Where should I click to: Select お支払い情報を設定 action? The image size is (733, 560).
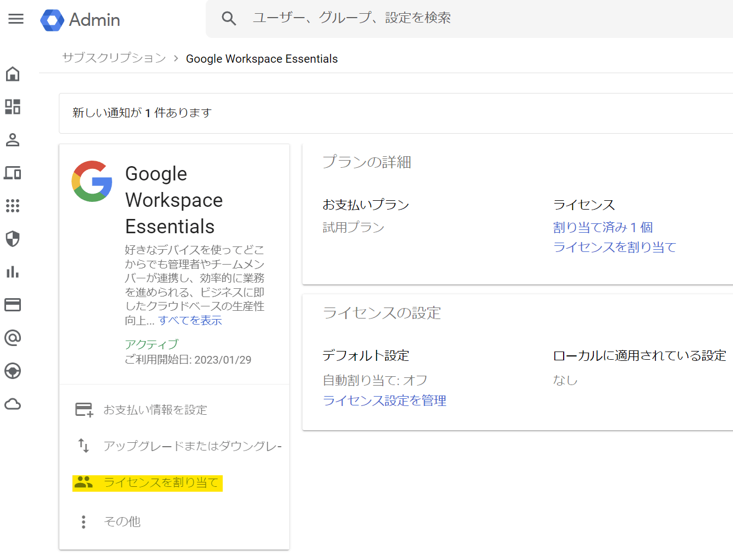coord(155,410)
